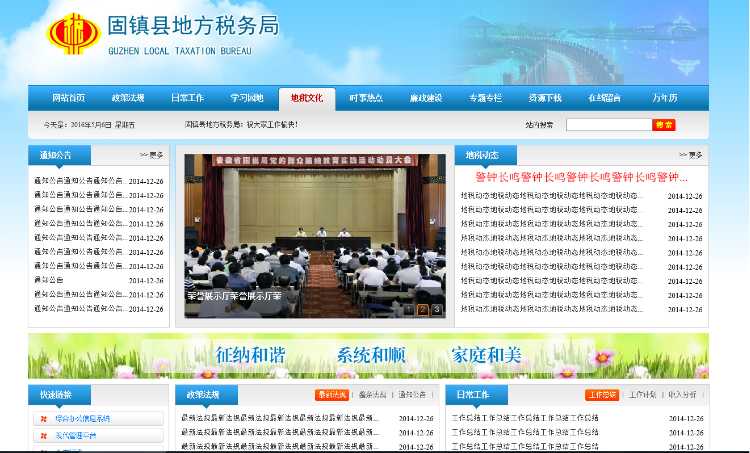Click the 系统和顺 slogan on the banner

click(x=371, y=355)
